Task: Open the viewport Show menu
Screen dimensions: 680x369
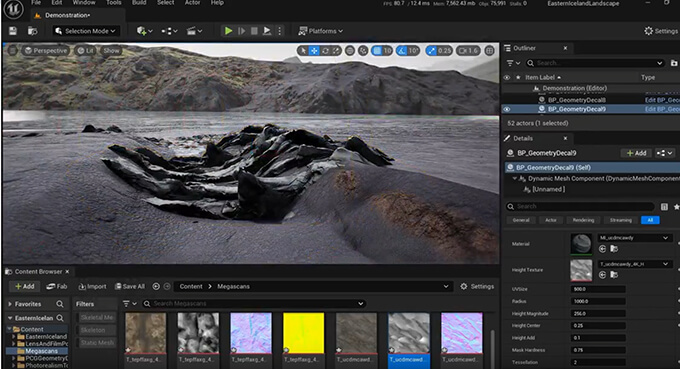Action: coord(111,51)
